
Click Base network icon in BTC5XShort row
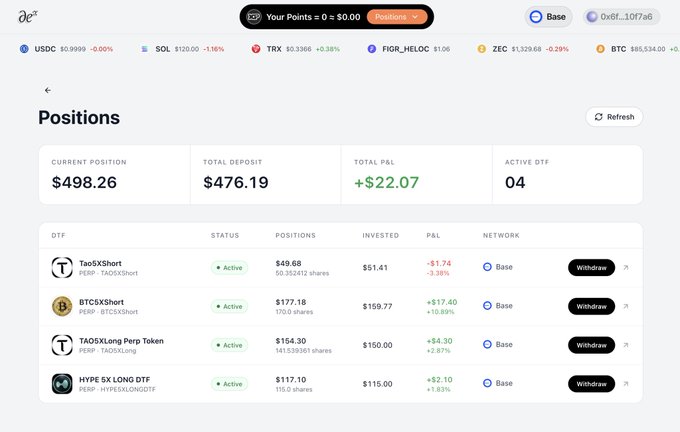tap(487, 306)
